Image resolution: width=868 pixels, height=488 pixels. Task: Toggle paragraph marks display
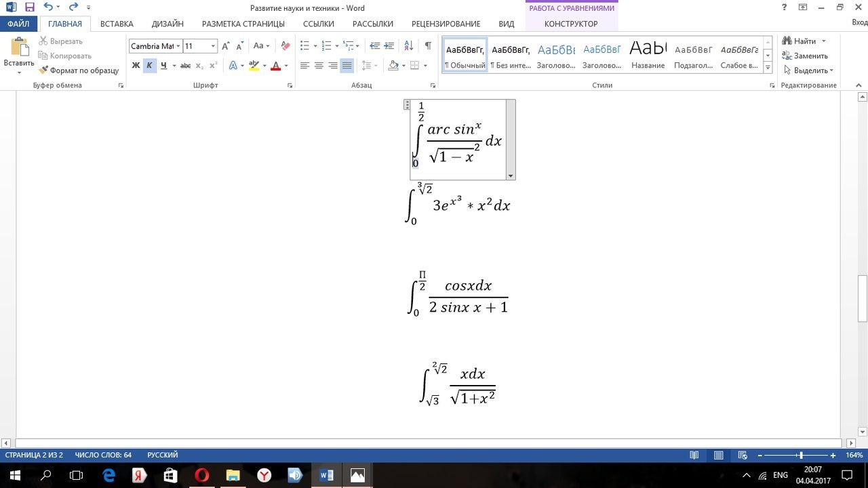coord(427,46)
